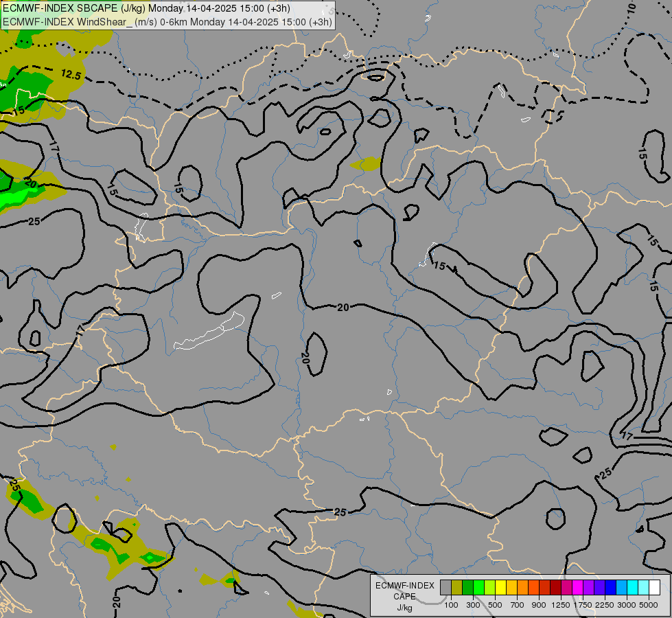Click the pale cyan swatch next to white
Viewport: 672px width, 618px height.
pyautogui.click(x=644, y=588)
